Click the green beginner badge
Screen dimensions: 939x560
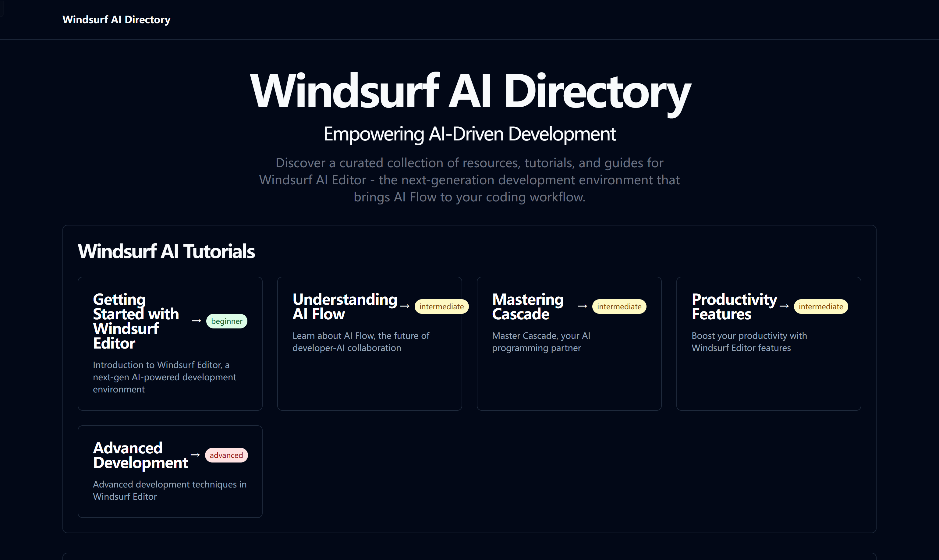pyautogui.click(x=227, y=321)
